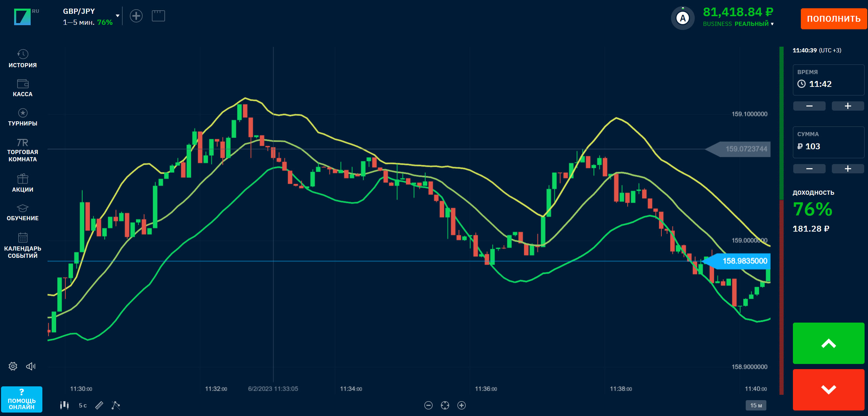
Task: Toggle the chart layout panel icon
Action: [x=158, y=16]
